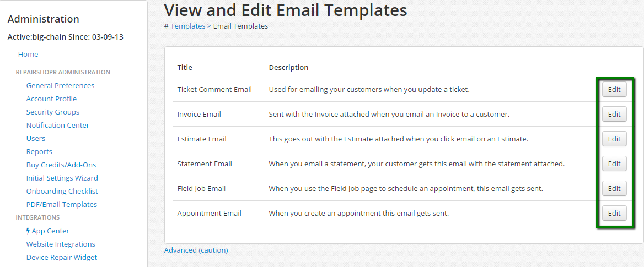
Task: Open the Advanced (caution) link
Action: (196, 250)
